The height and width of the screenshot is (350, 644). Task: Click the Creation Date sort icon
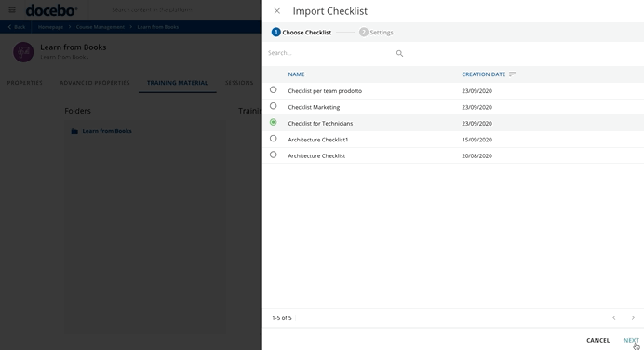tap(512, 74)
